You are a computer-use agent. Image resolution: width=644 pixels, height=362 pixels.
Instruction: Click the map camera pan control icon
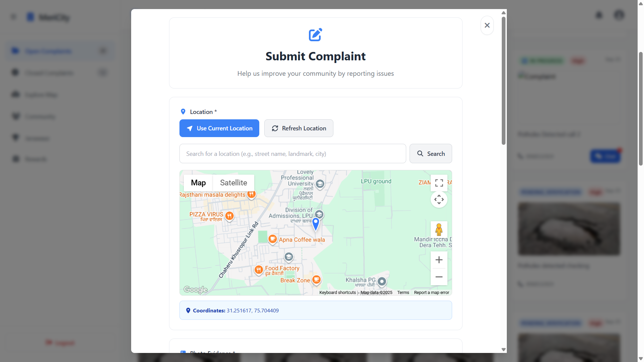point(439,200)
